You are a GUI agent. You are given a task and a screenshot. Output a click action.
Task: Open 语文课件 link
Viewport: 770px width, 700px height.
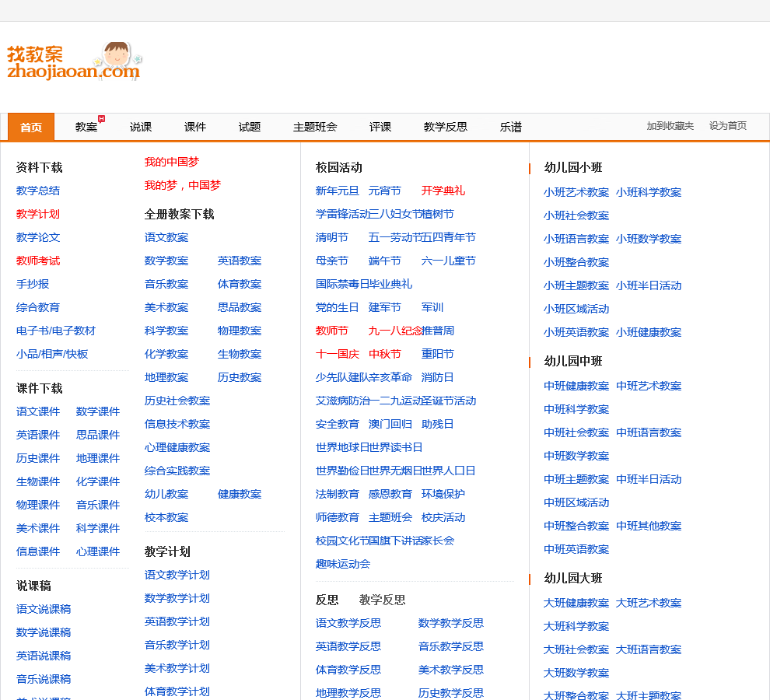click(x=38, y=411)
